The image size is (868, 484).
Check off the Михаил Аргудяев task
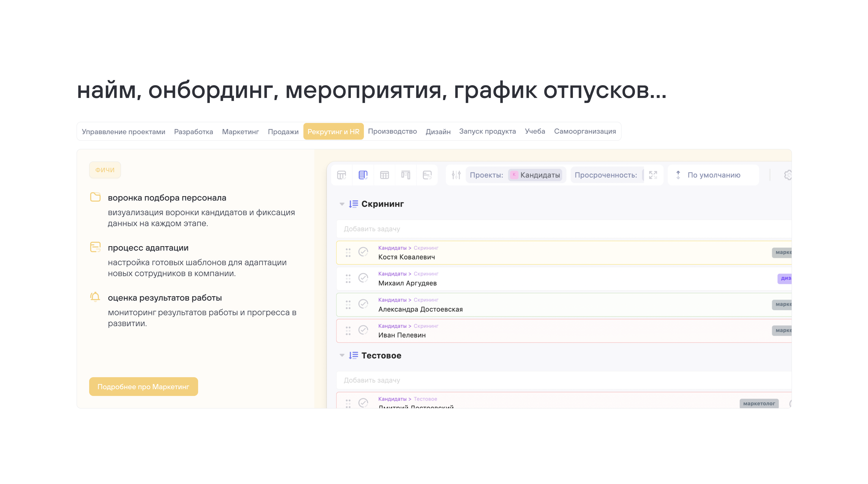363,278
